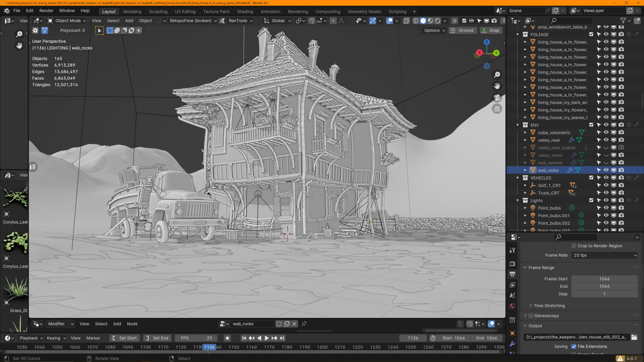Open the Tool properties tab icon
The image size is (644, 362).
[x=512, y=250]
